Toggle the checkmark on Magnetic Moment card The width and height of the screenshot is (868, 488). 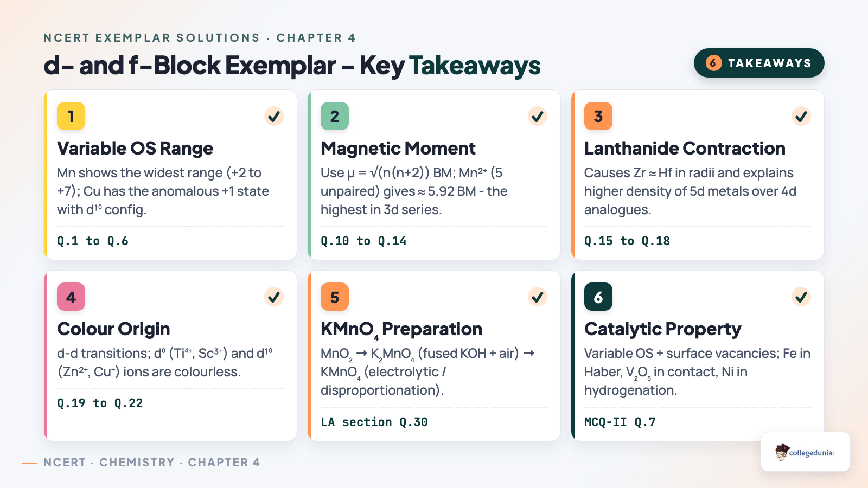(538, 116)
